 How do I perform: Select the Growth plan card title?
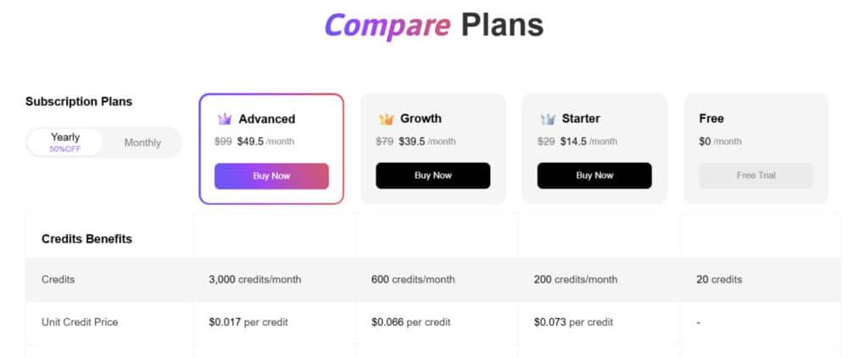point(420,119)
